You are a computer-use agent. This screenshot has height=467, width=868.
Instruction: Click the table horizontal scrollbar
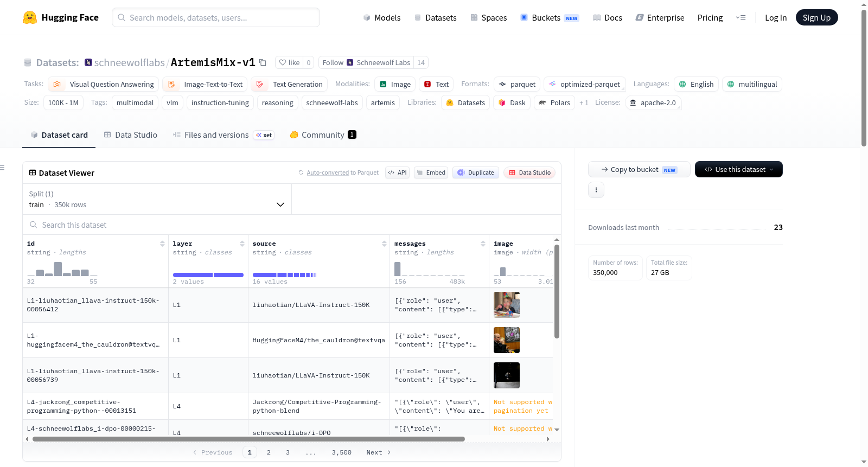coord(248,439)
